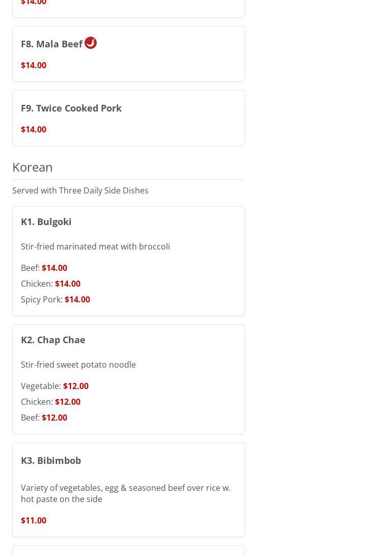
Task: Select the F9. Twice Cooked Pork item
Action: pos(71,108)
